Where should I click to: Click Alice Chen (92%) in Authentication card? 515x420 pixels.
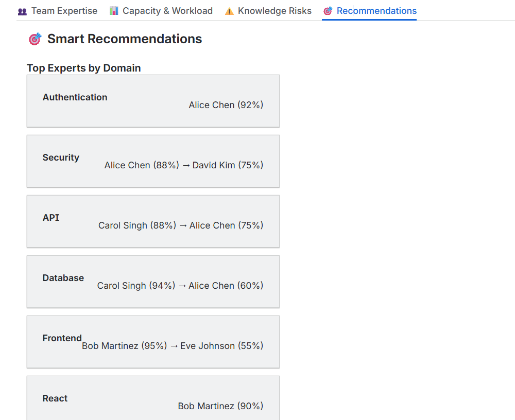226,105
